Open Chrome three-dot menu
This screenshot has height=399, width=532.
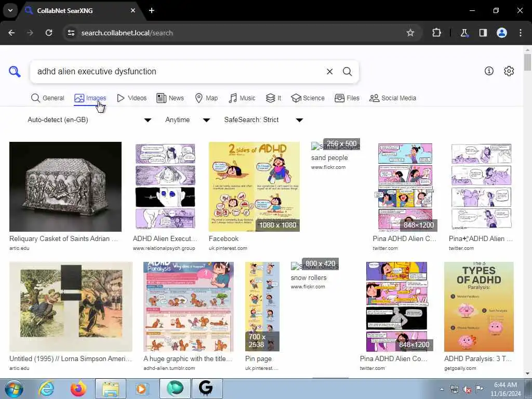point(521,33)
